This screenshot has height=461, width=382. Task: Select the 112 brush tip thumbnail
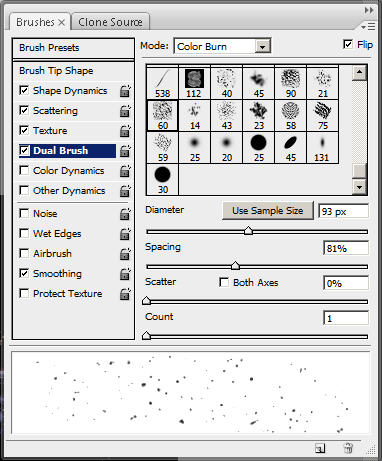(x=194, y=83)
